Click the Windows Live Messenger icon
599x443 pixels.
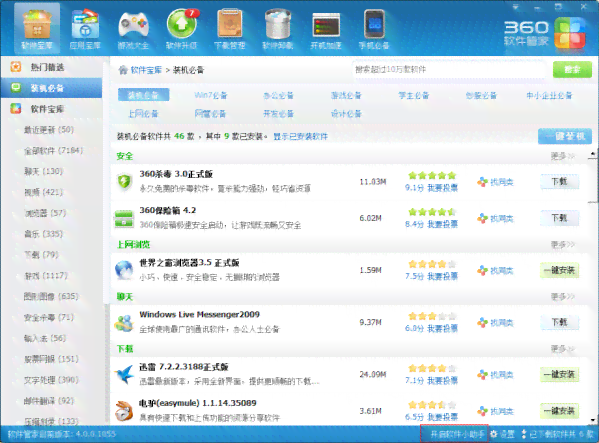pos(124,323)
